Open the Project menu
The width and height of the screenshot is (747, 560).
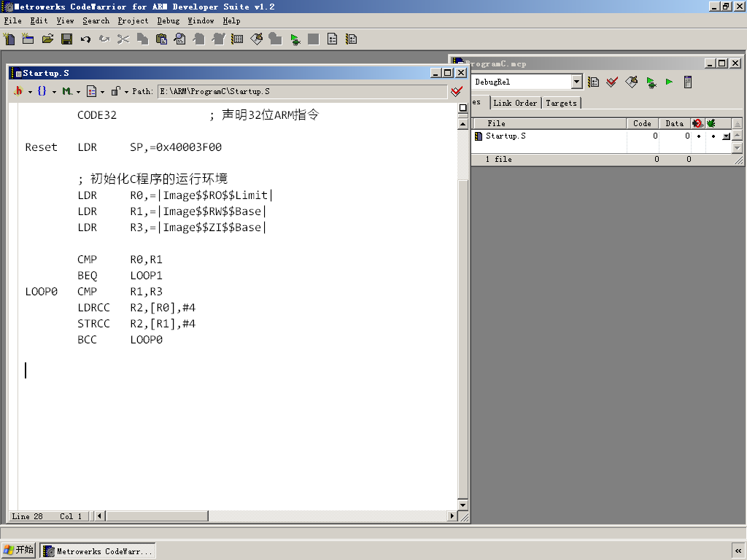(133, 21)
